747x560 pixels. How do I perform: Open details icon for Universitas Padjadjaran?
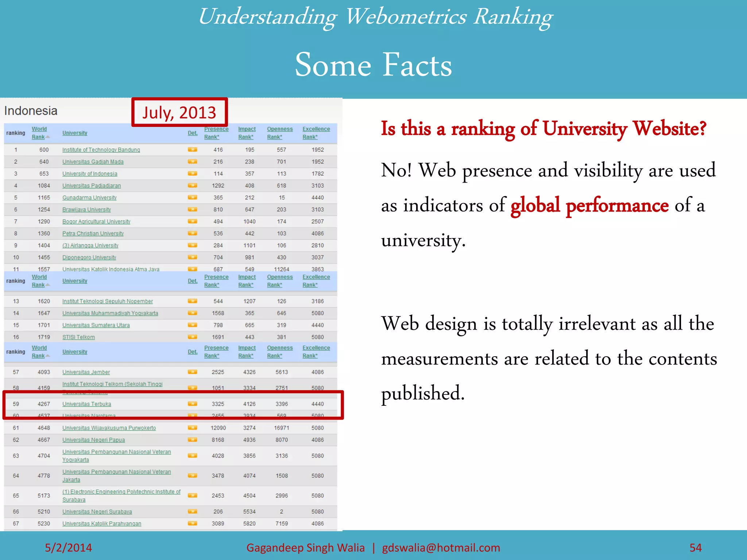[192, 186]
